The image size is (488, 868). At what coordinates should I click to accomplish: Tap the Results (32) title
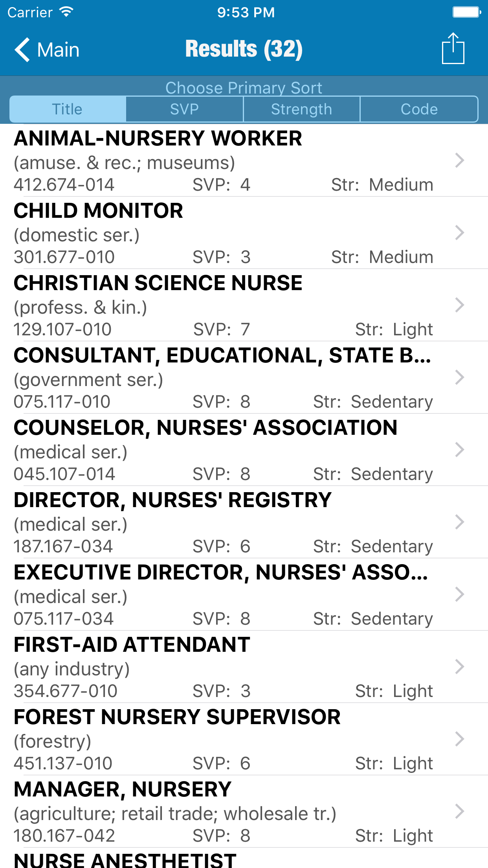click(244, 49)
